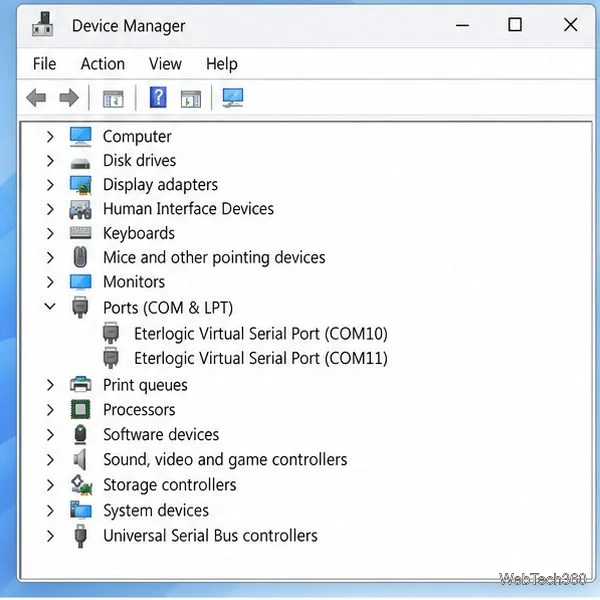Open the View menu

pyautogui.click(x=165, y=64)
